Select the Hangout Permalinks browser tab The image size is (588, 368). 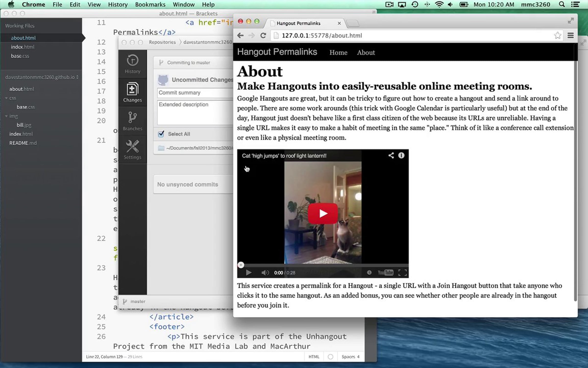[x=306, y=23]
